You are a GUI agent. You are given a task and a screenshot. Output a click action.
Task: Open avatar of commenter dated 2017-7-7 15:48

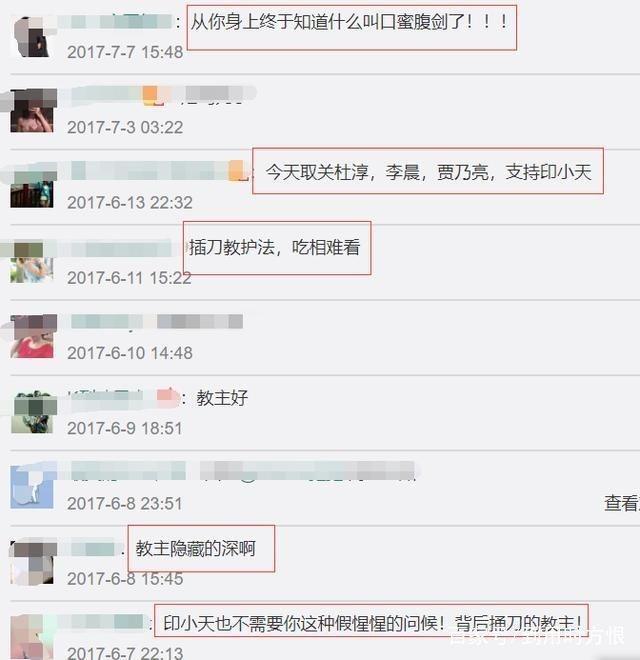pyautogui.click(x=32, y=36)
